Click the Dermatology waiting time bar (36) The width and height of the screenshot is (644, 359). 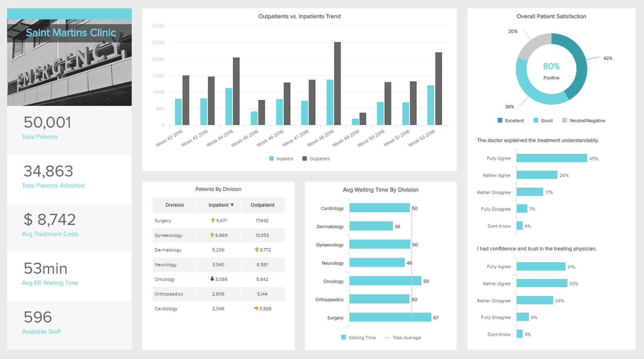pyautogui.click(x=371, y=226)
